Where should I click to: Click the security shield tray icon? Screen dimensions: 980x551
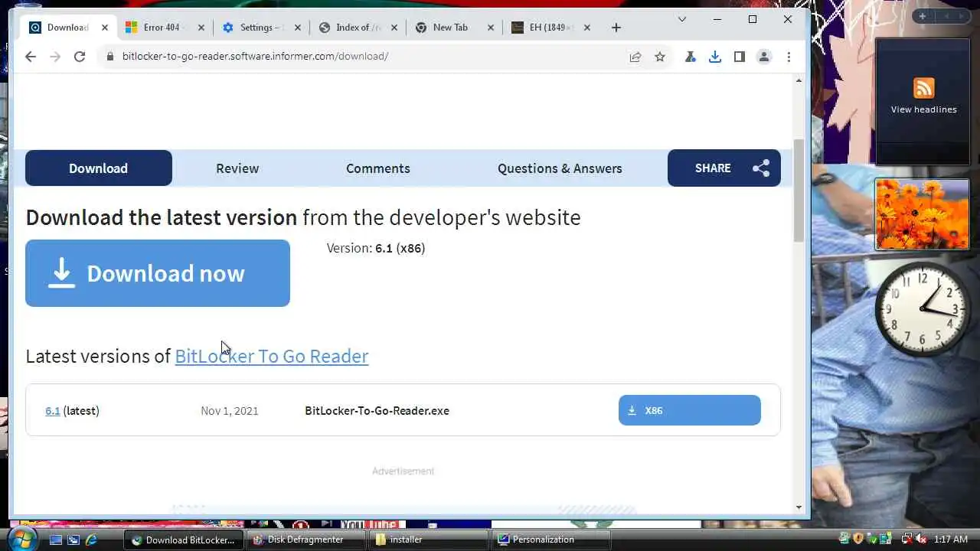(x=858, y=540)
